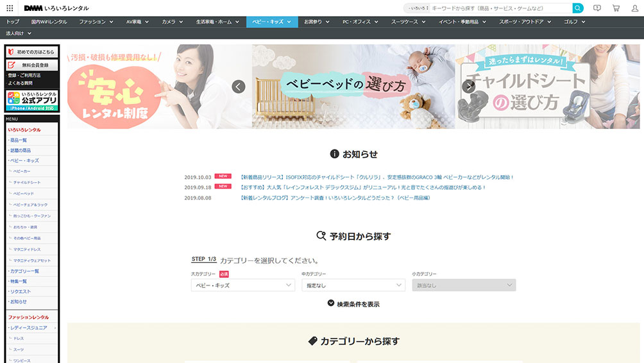Open the shopping cart icon
The height and width of the screenshot is (363, 644).
tap(616, 8)
